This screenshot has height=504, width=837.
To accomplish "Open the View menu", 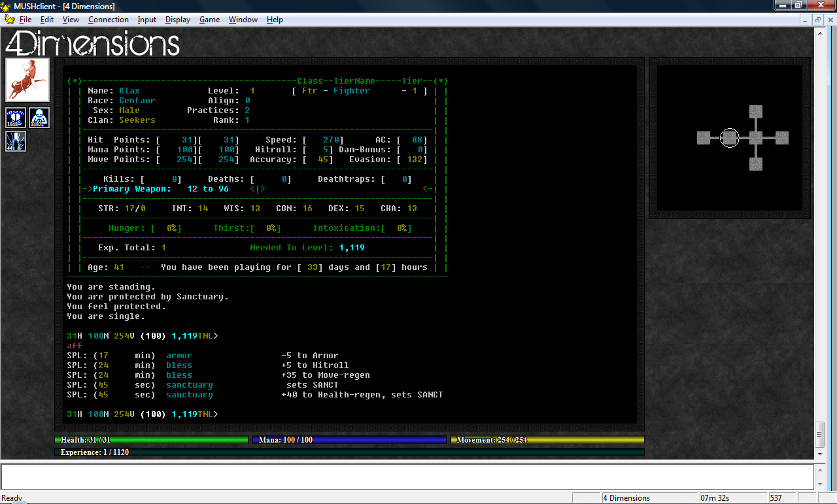I will point(71,20).
